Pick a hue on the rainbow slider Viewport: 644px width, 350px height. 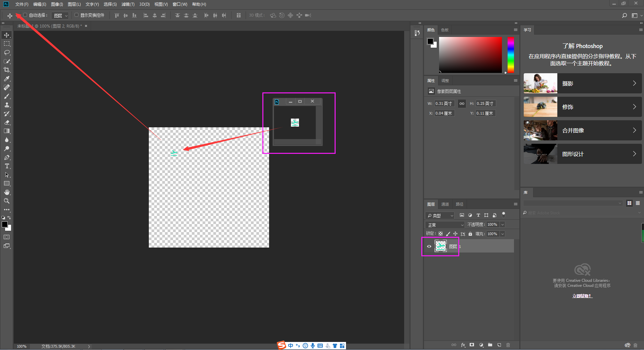(x=511, y=55)
